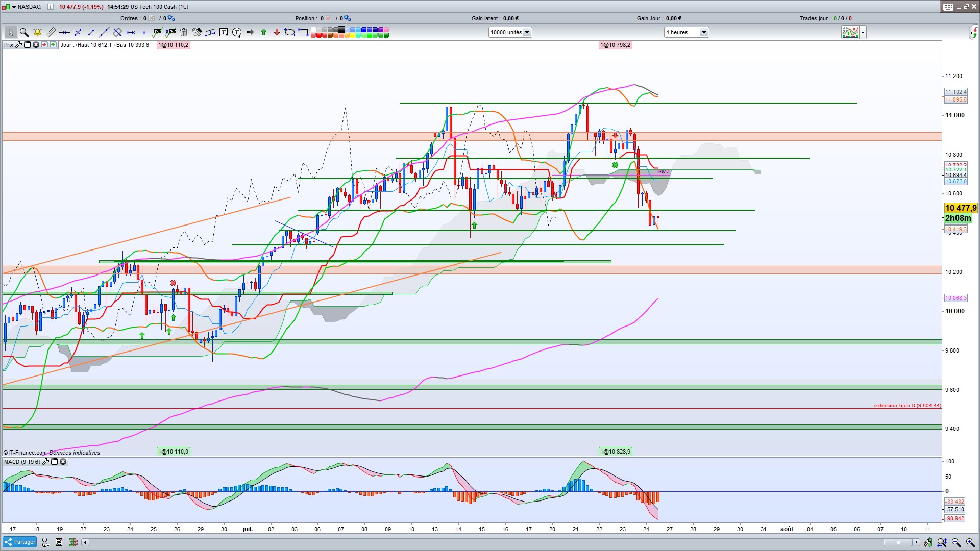This screenshot has height=551, width=980.
Task: Select the speech bubble comment tool
Action: 237,32
